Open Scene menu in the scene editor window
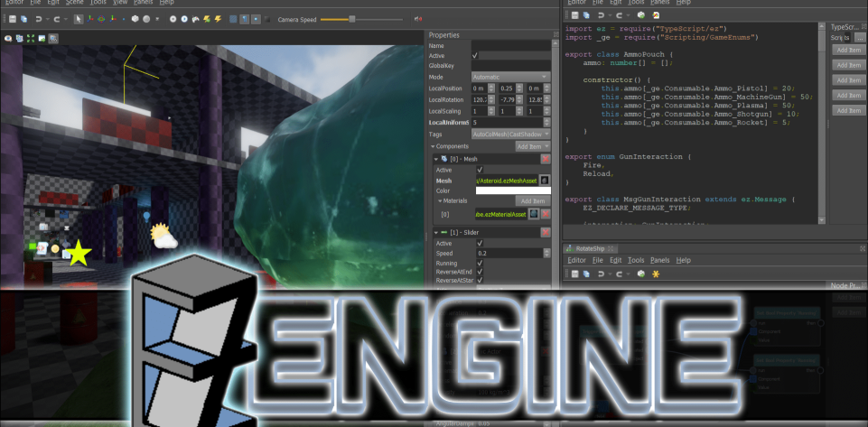 (74, 2)
